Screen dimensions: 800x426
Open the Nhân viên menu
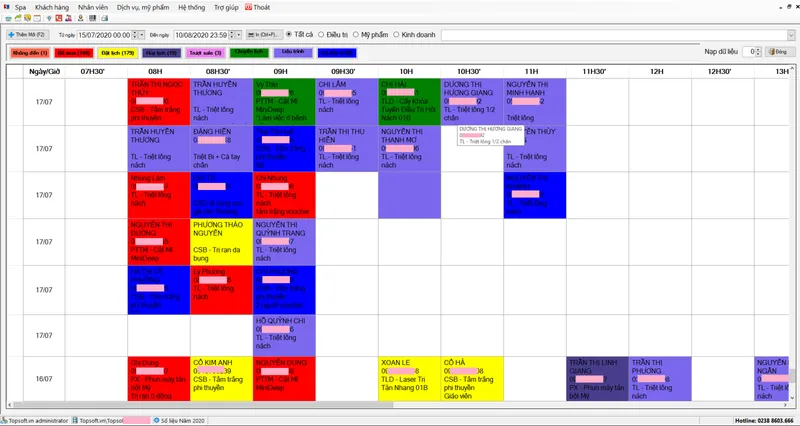click(93, 8)
